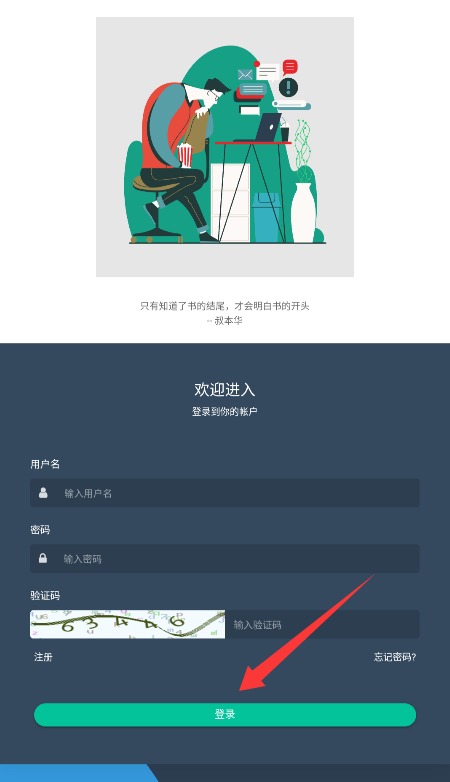Refresh the captcha image showing 63446

(128, 624)
